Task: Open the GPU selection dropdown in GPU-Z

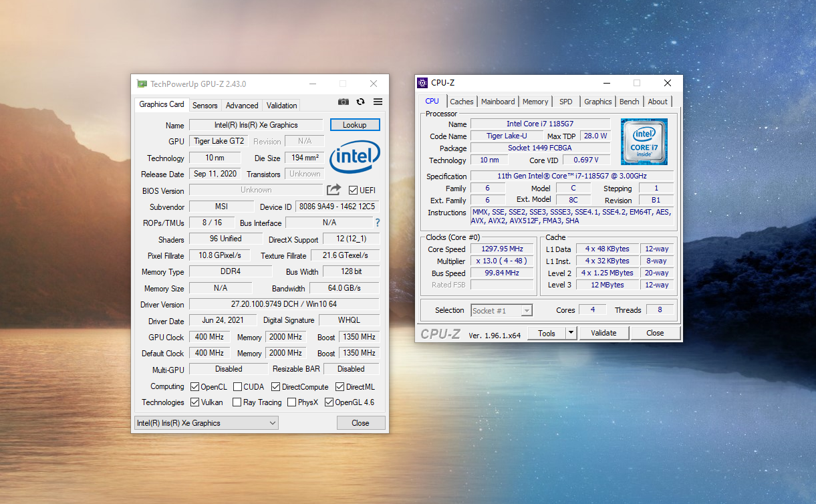Action: [x=207, y=422]
